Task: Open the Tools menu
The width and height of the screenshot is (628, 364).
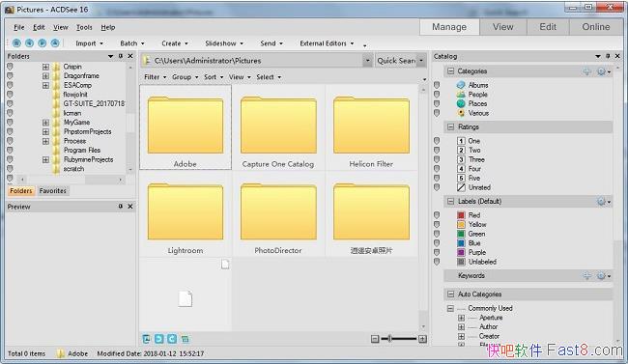Action: (84, 27)
